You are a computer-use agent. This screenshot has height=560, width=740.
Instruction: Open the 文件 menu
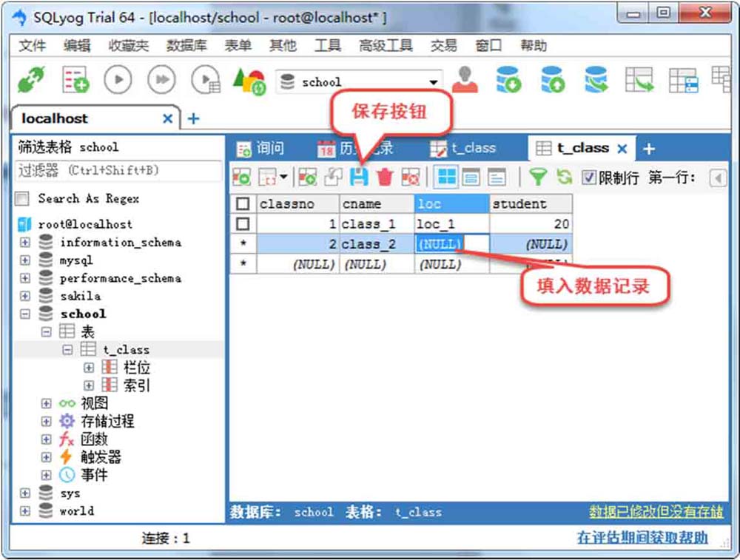coord(32,45)
